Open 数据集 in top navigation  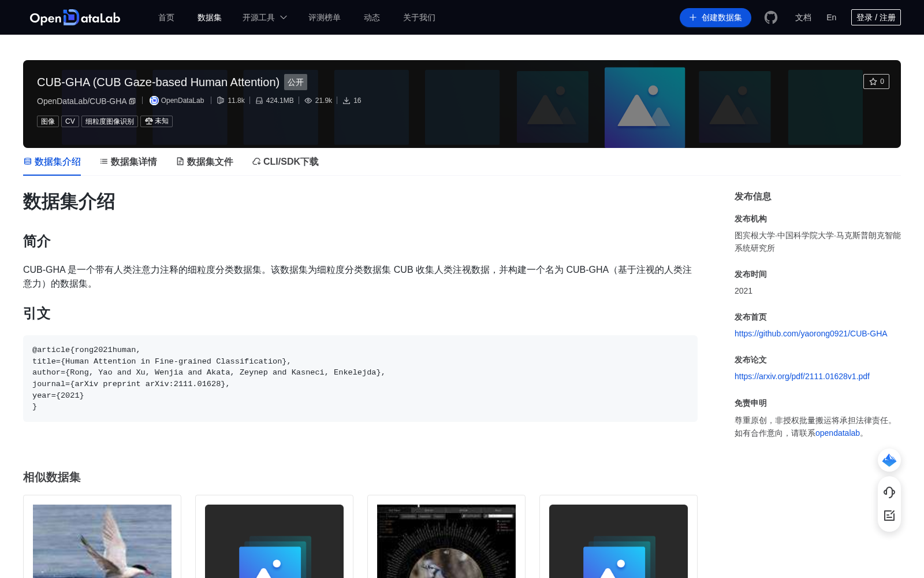click(210, 17)
